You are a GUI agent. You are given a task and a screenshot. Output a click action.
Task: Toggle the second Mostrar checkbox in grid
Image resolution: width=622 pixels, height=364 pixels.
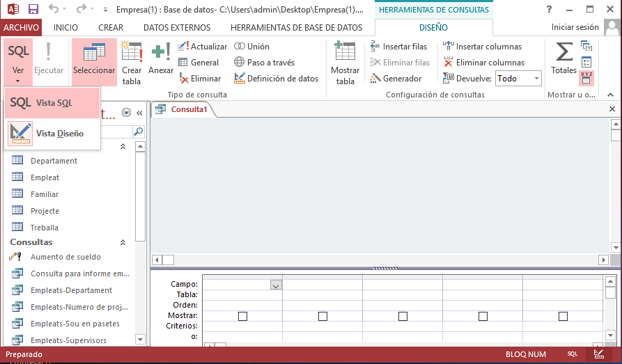322,316
